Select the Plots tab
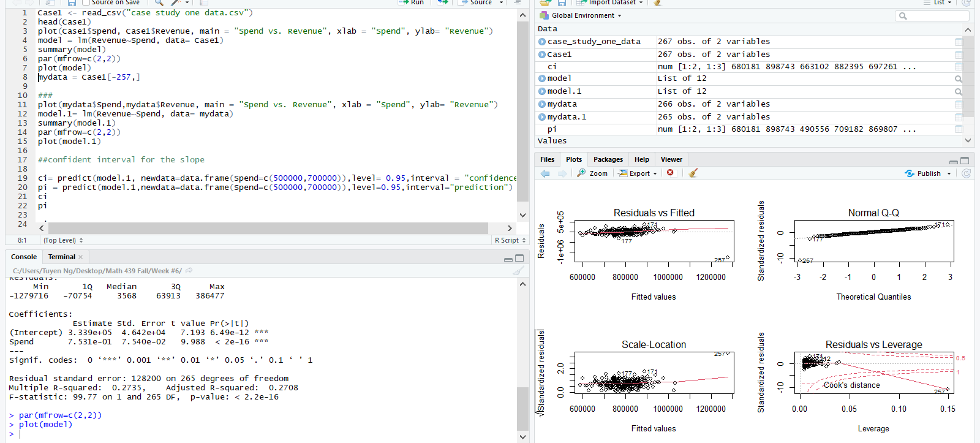 point(574,159)
